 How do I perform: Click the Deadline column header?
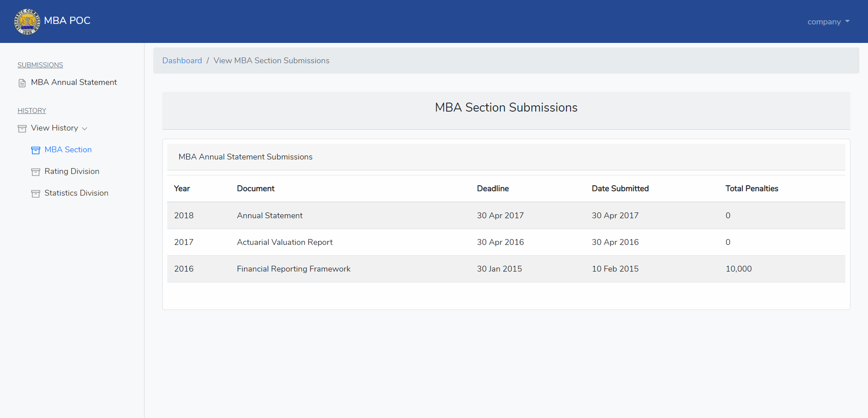pos(493,188)
